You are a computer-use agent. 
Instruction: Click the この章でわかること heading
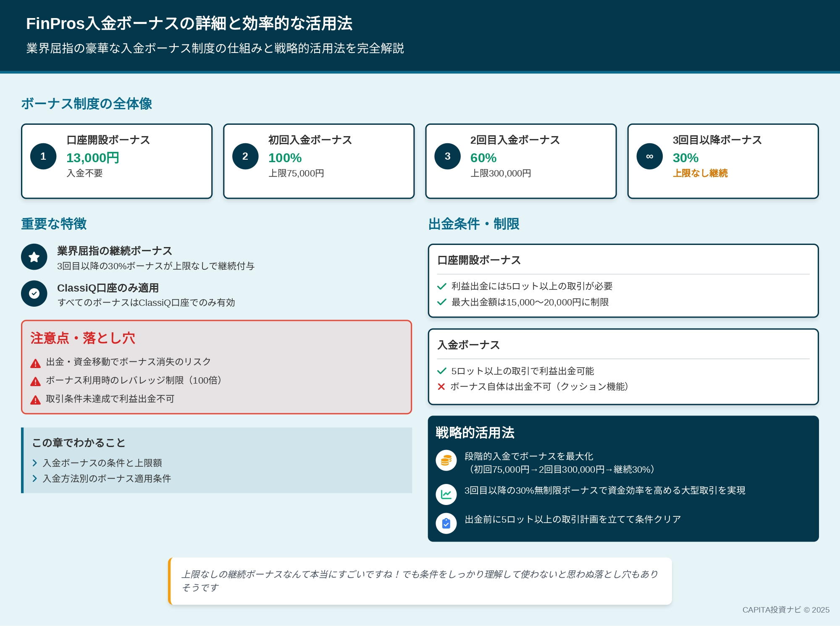(79, 443)
